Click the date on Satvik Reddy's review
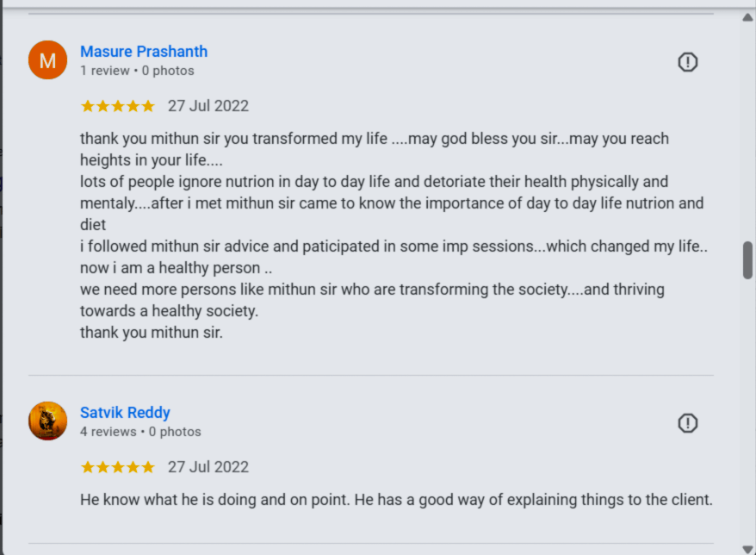 208,467
